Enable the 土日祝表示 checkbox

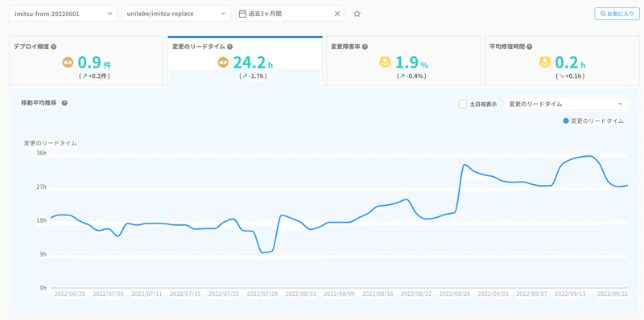pyautogui.click(x=462, y=104)
